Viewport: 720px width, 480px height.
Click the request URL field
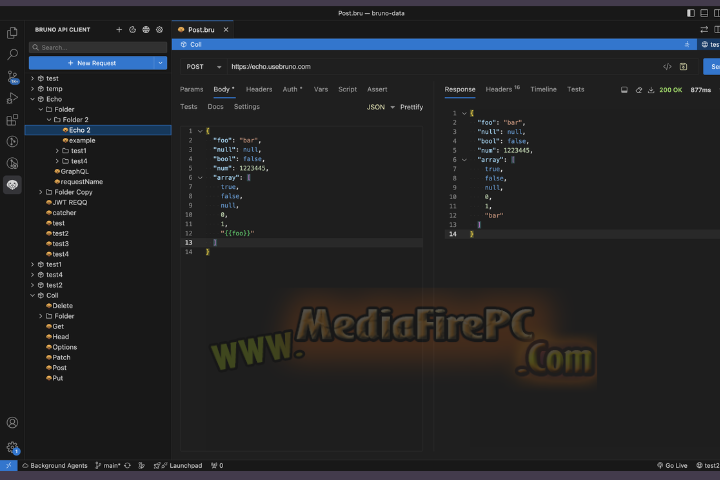point(443,67)
